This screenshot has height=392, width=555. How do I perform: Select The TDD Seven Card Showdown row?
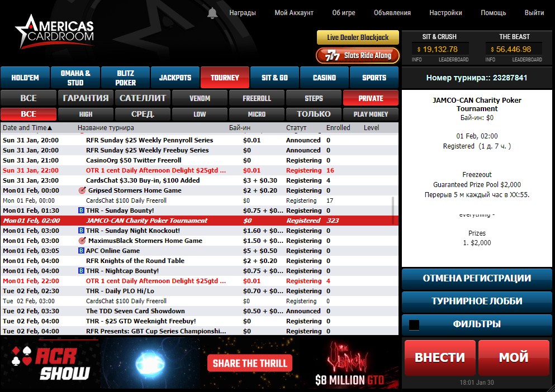coord(200,311)
